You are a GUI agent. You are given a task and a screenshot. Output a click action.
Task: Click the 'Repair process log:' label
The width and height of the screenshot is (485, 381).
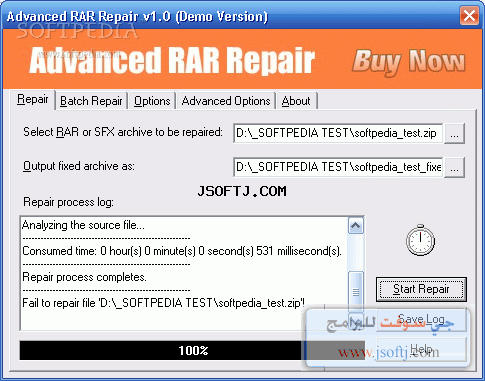(68, 202)
